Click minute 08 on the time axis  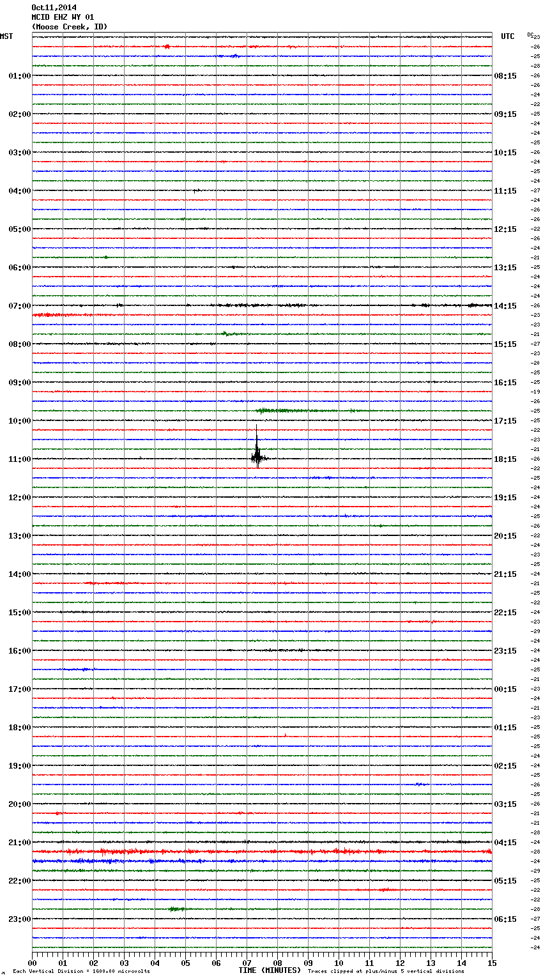(x=277, y=963)
